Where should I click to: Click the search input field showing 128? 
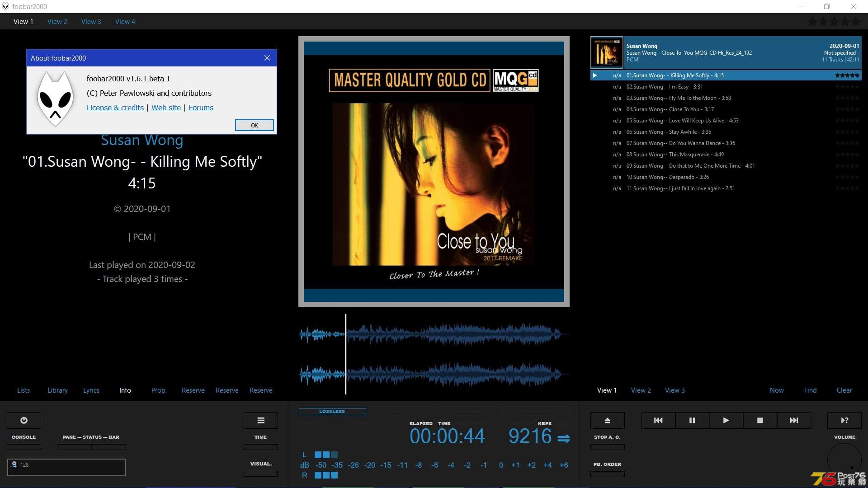coord(66,467)
